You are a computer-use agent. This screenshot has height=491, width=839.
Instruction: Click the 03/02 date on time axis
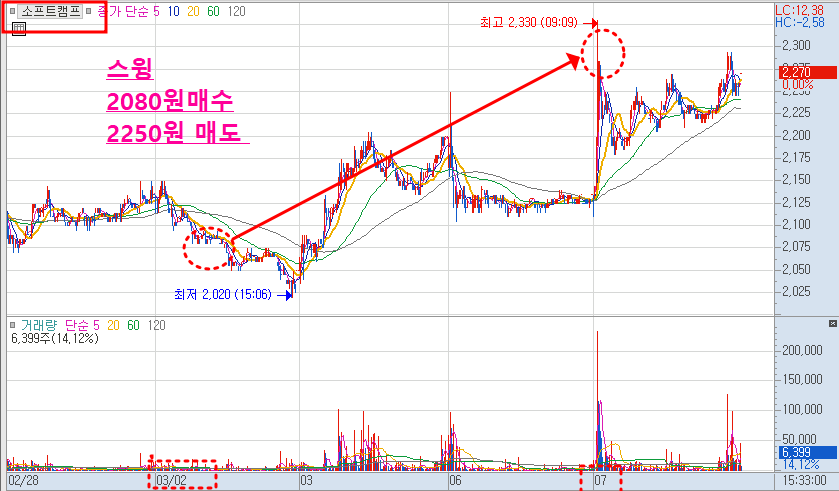click(x=170, y=480)
